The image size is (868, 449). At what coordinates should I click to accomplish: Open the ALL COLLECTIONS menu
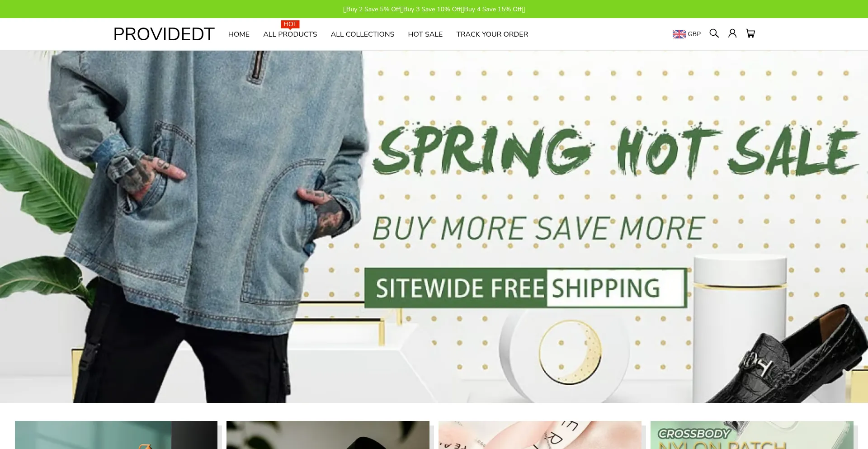point(363,34)
